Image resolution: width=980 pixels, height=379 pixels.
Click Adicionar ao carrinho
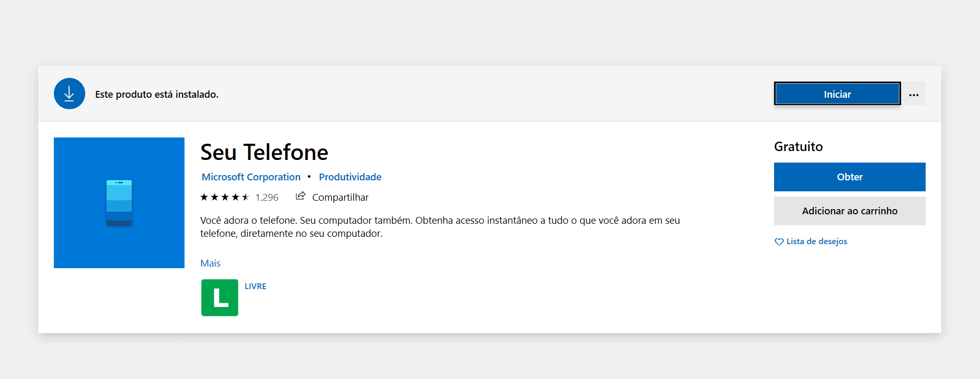coord(849,211)
